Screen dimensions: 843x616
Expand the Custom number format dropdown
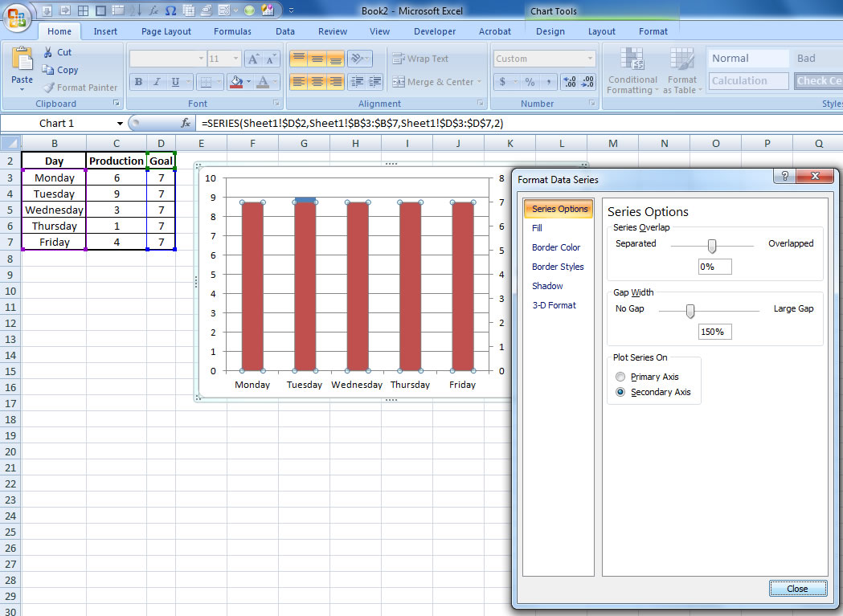(x=591, y=59)
